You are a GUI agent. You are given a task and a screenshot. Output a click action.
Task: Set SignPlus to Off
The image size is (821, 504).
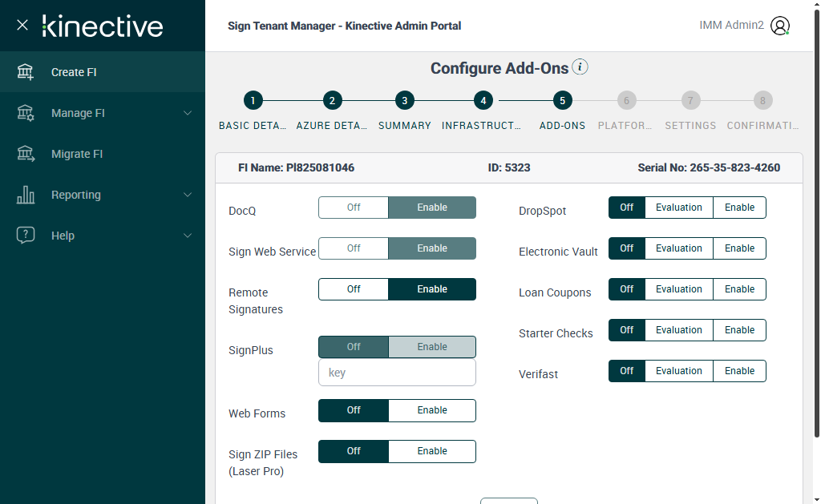(354, 346)
